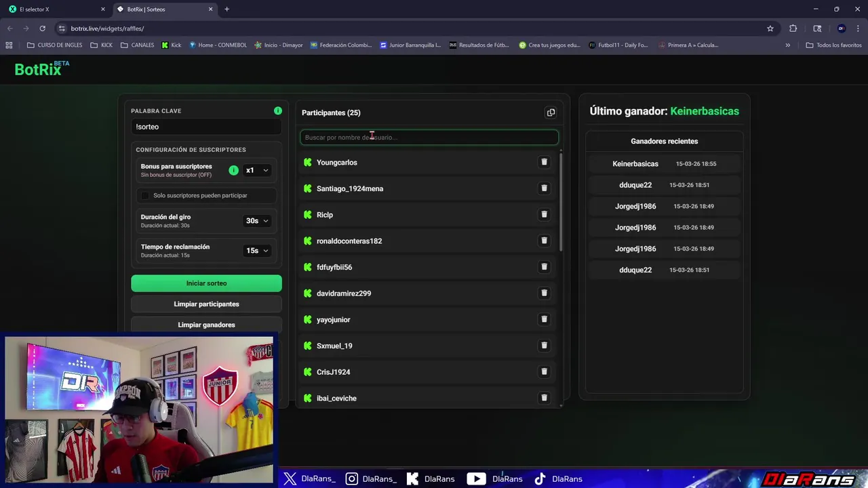Open a new browser tab
Screen dimensions: 868x488
tap(226, 9)
